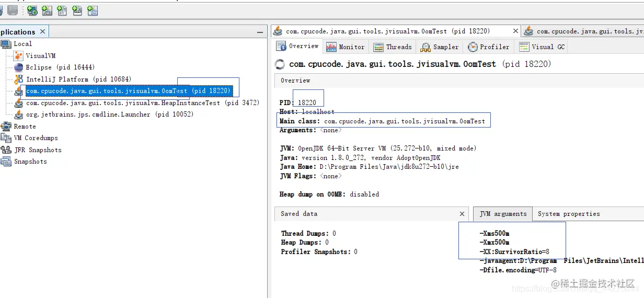Click the JVM OpenJDK 64-Bit Server VM line

pos(378,148)
